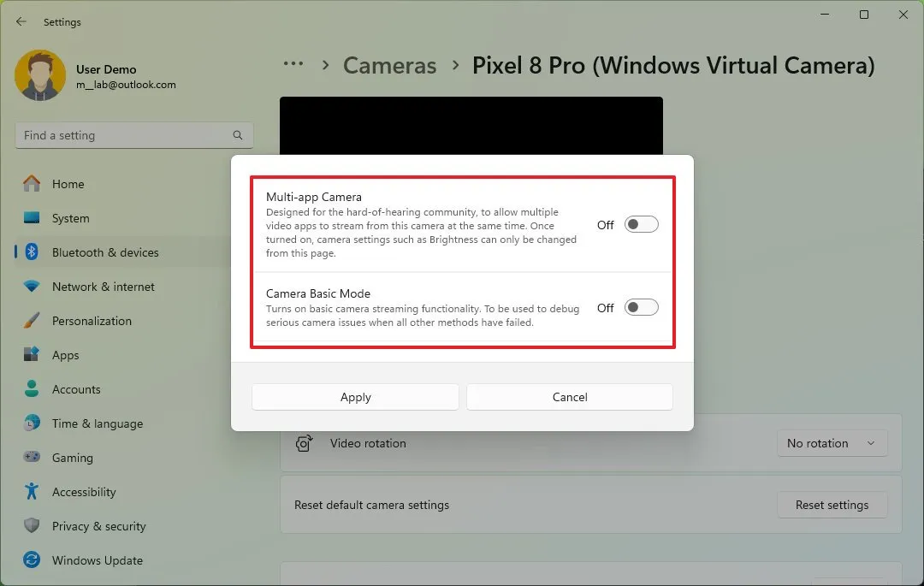The image size is (924, 586).
Task: Open Accounts settings
Action: (x=122, y=388)
